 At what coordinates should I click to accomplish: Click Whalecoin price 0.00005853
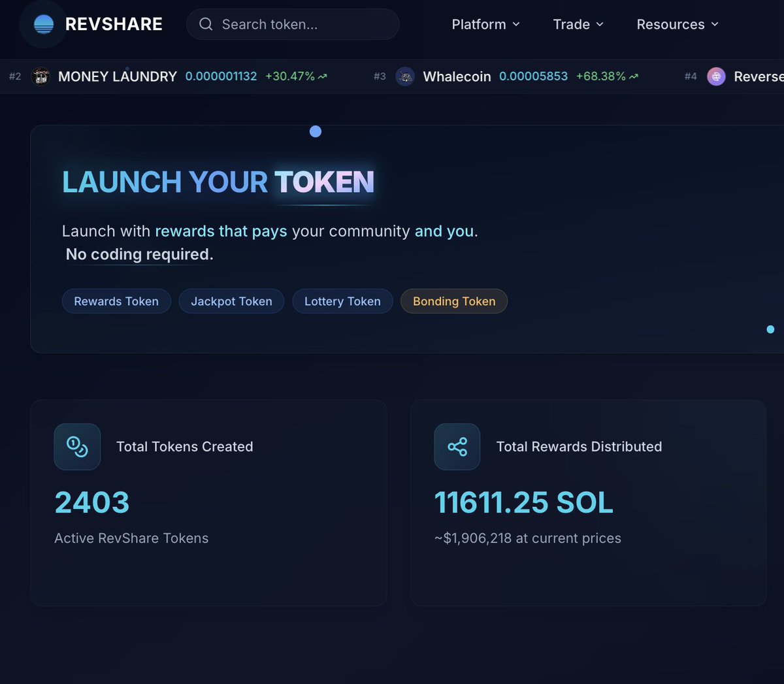(533, 76)
